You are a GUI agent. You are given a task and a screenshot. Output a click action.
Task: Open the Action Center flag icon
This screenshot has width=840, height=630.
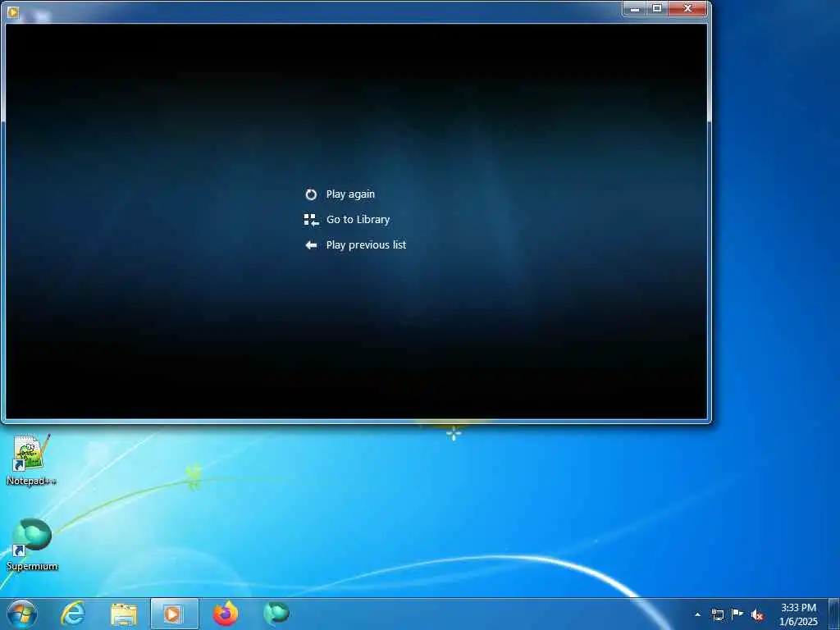[737, 614]
